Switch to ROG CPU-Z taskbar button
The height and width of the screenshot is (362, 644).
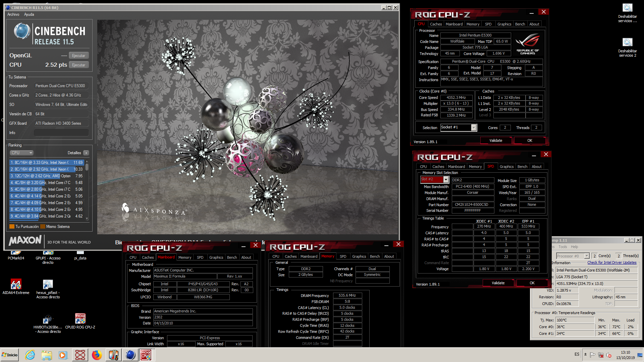click(x=146, y=355)
